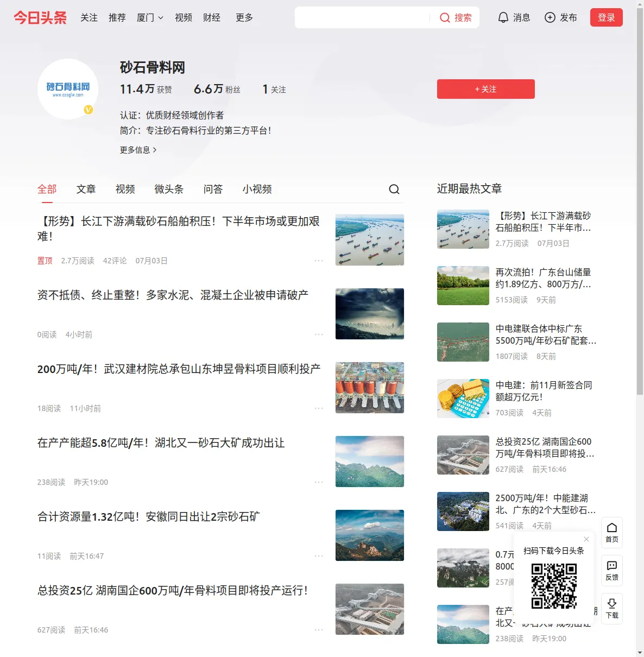Open more options for 总投资25亿 article

pyautogui.click(x=319, y=630)
